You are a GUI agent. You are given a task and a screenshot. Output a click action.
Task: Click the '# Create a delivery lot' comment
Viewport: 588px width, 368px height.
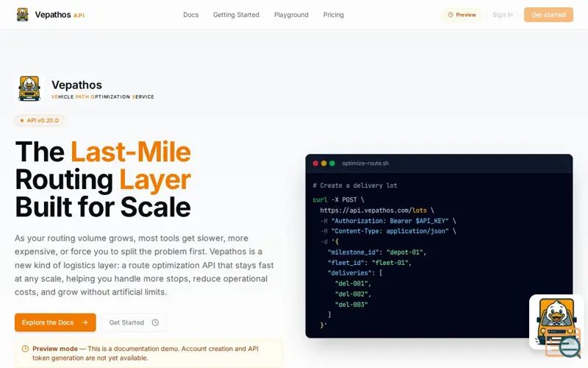(x=355, y=185)
